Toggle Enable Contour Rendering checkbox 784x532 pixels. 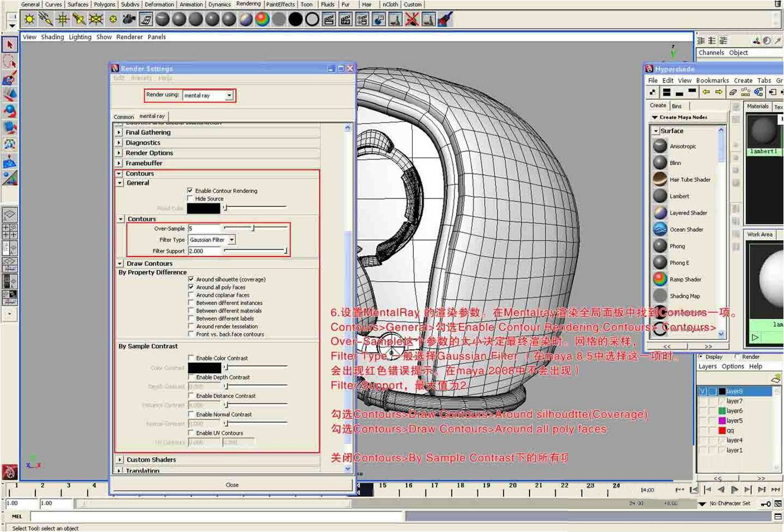click(x=190, y=191)
